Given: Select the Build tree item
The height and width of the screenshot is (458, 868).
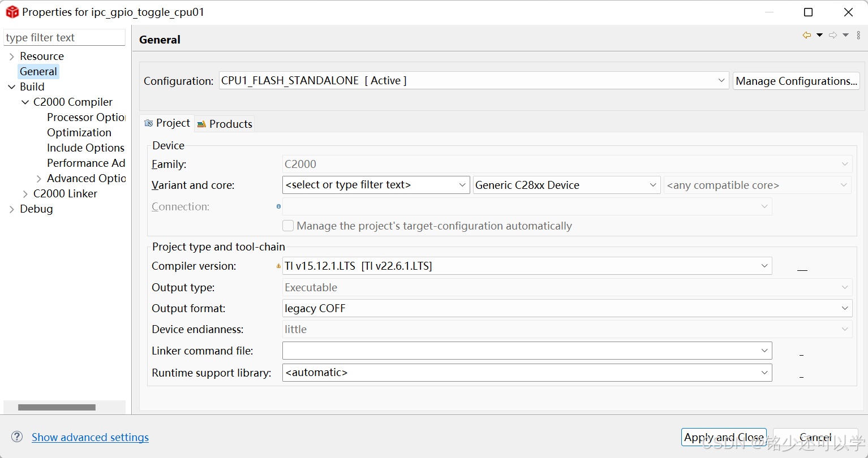Looking at the screenshot, I should pyautogui.click(x=32, y=87).
